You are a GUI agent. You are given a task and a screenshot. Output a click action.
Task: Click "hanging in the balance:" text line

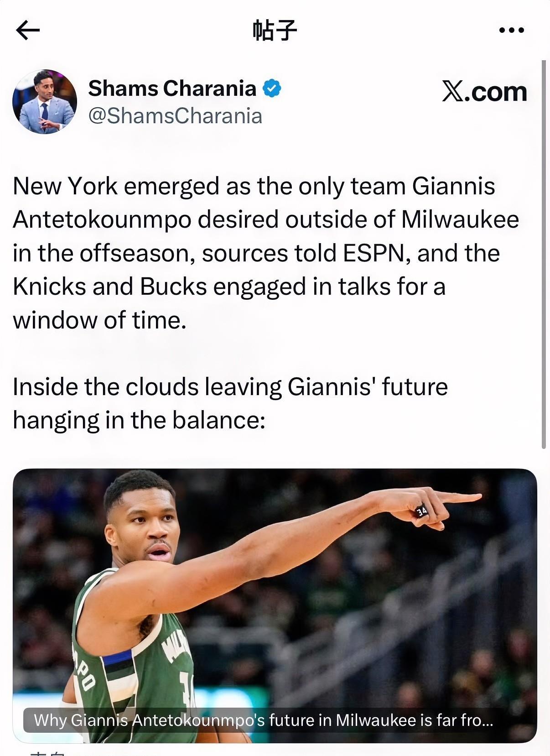point(139,420)
